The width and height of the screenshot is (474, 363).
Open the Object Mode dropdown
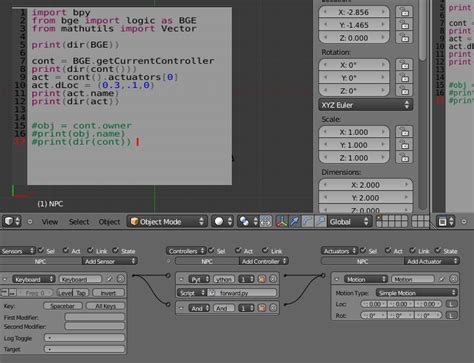coord(167,222)
